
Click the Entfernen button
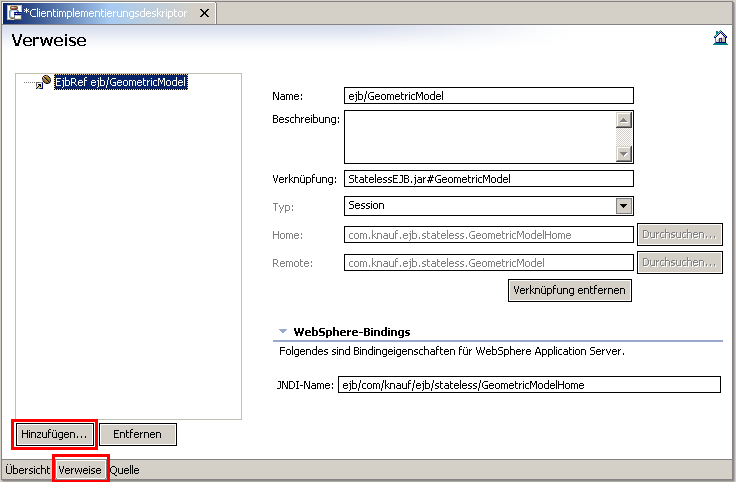[x=138, y=434]
